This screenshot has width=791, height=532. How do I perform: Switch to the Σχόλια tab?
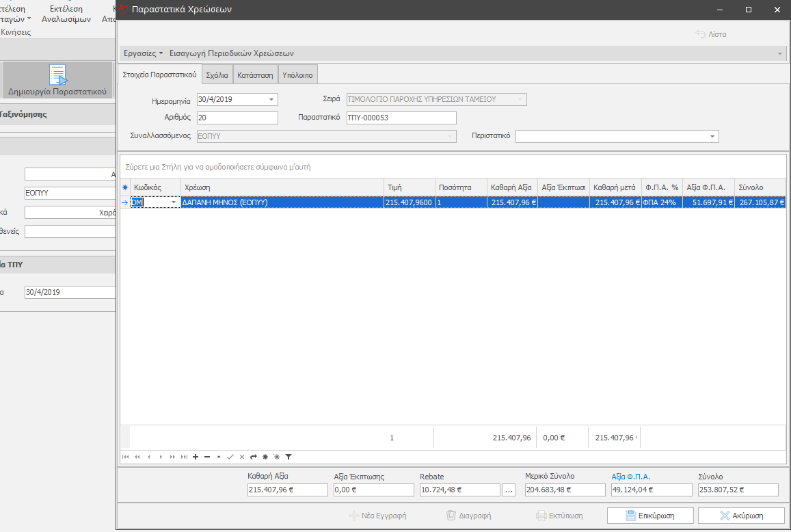click(217, 75)
